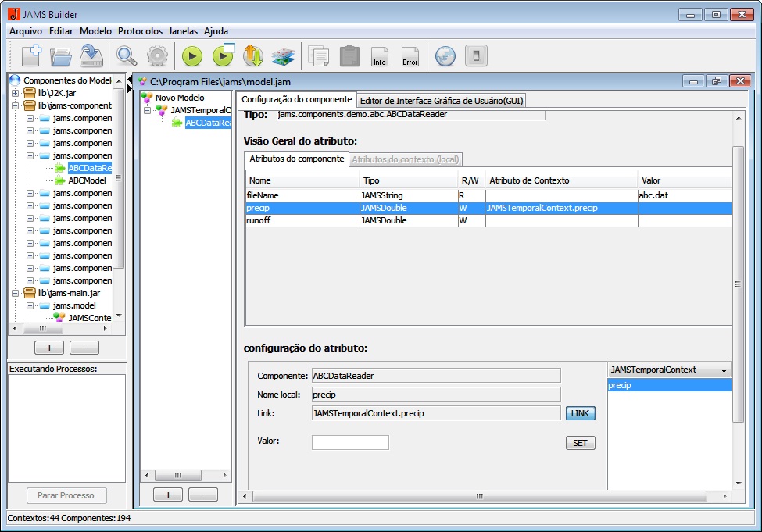Expand the lib\J2K.jar library node
762x532 pixels.
coord(16,93)
